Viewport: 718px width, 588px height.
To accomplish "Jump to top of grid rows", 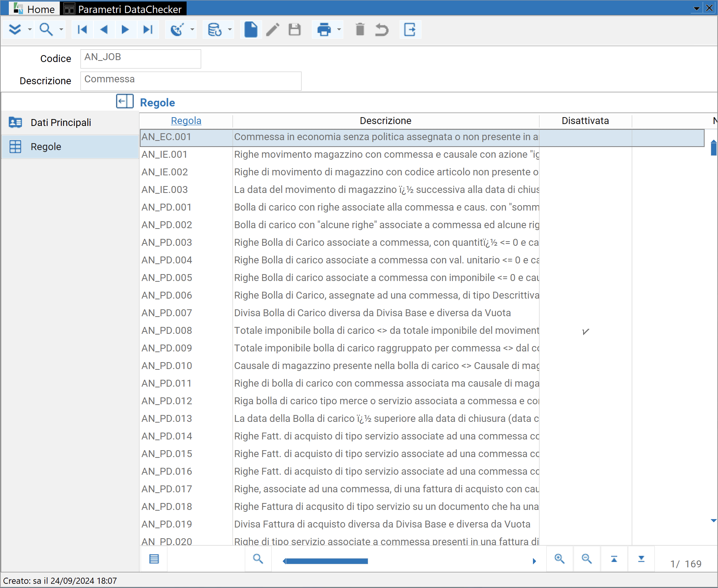I will tap(614, 559).
